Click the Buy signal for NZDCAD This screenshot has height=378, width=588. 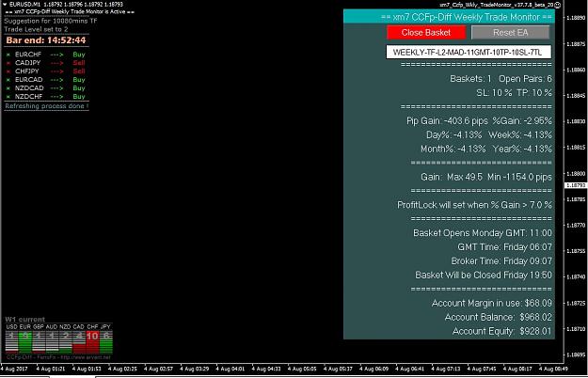pyautogui.click(x=79, y=88)
